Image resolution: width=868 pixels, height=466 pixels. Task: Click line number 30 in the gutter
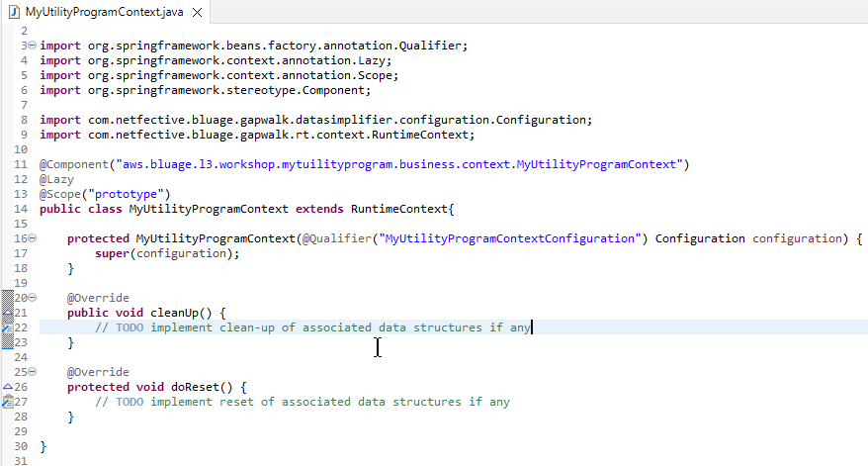click(x=21, y=446)
